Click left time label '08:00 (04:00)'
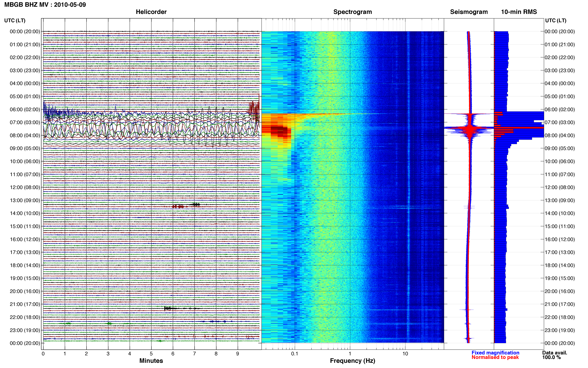 pos(25,136)
